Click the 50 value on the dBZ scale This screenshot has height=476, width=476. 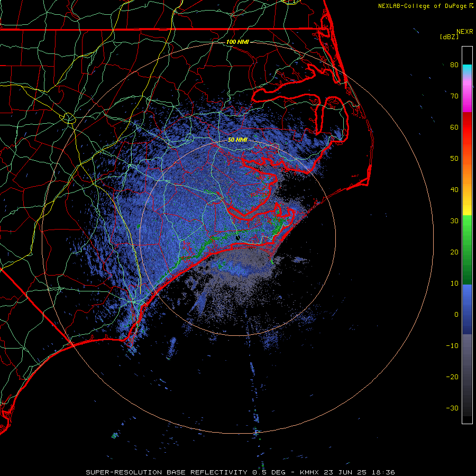tap(454, 159)
